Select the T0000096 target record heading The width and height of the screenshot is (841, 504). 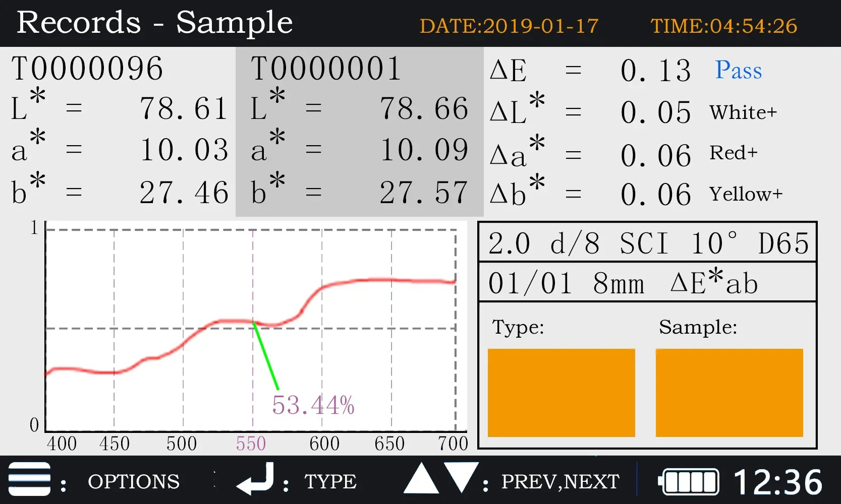(x=87, y=69)
